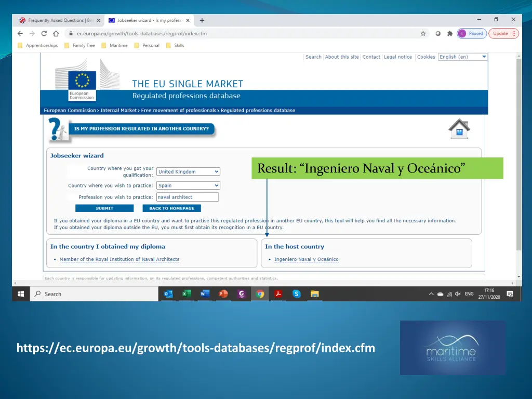Viewport: 532px width, 399px height.
Task: Open the Maritime bookmark folder
Action: [x=115, y=46]
